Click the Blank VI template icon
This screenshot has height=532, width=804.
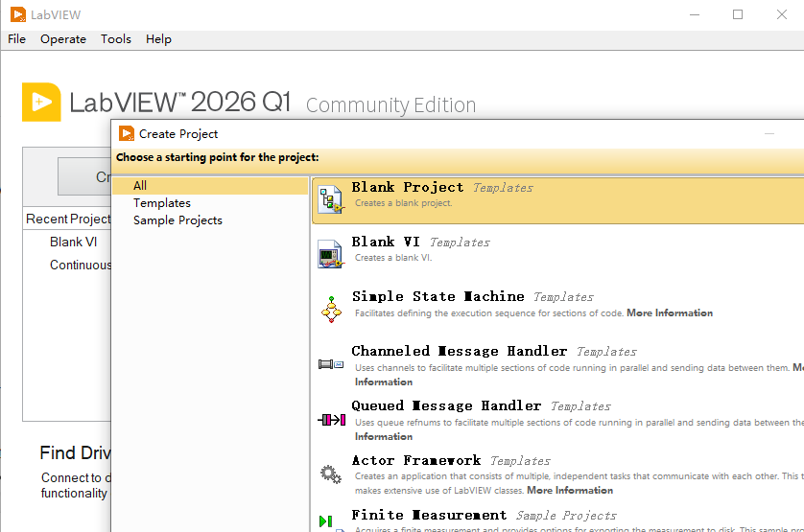pos(331,254)
